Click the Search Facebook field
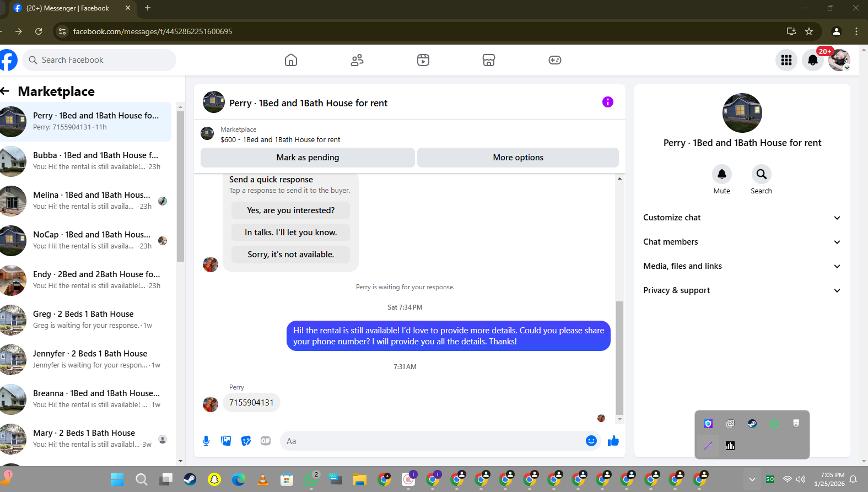The height and width of the screenshot is (492, 868). [x=99, y=60]
